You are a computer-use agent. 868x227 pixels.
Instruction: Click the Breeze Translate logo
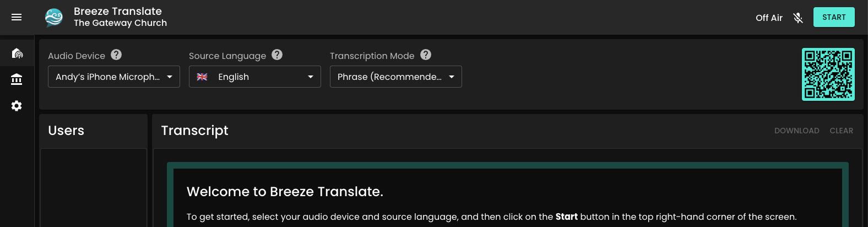coord(54,18)
